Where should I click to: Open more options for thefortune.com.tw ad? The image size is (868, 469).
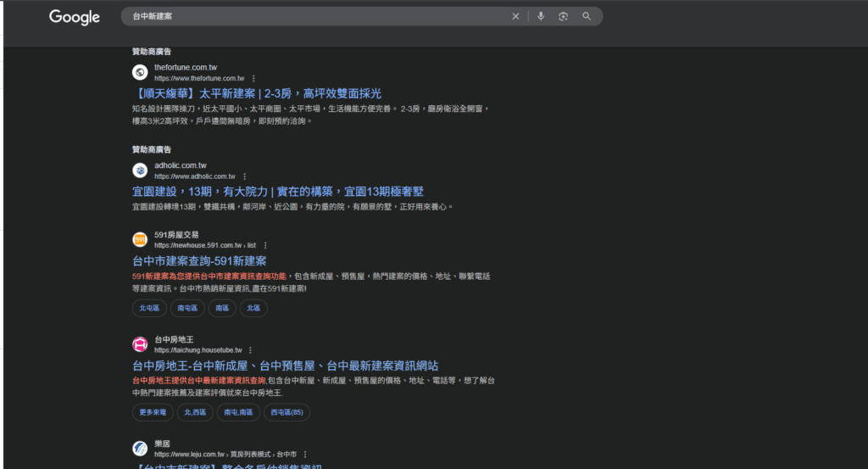[253, 79]
